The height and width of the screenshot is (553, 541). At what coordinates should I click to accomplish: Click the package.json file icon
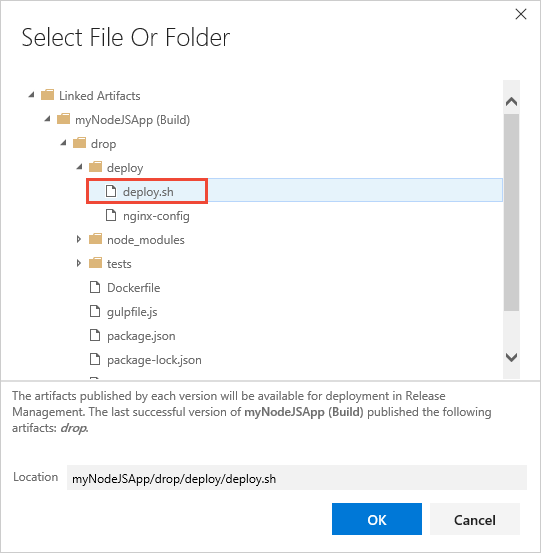[95, 335]
